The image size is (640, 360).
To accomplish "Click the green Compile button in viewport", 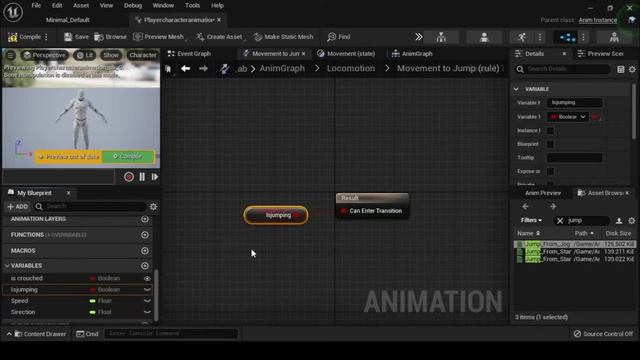I will coord(128,156).
